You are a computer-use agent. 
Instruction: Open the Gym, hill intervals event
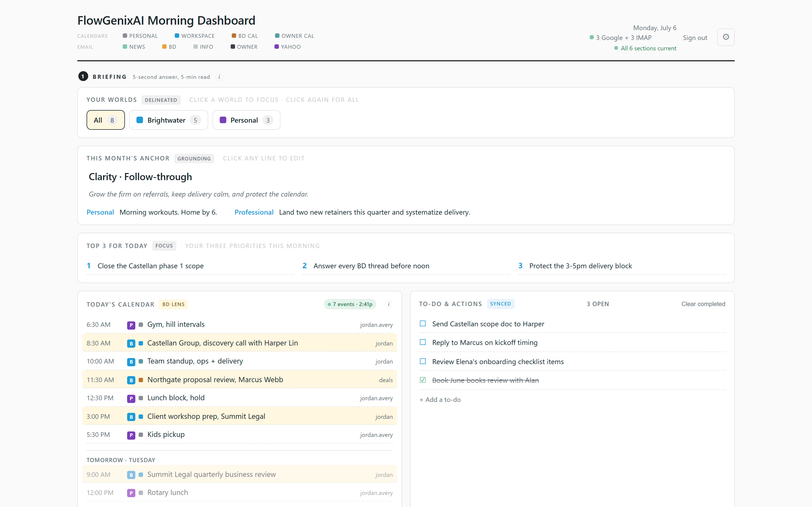click(240, 325)
